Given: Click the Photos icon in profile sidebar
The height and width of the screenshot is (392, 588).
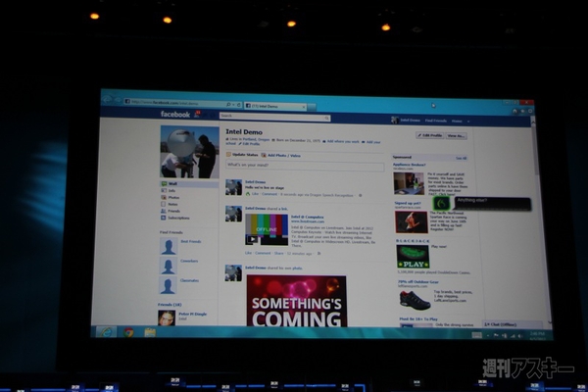Looking at the screenshot, I should [164, 197].
